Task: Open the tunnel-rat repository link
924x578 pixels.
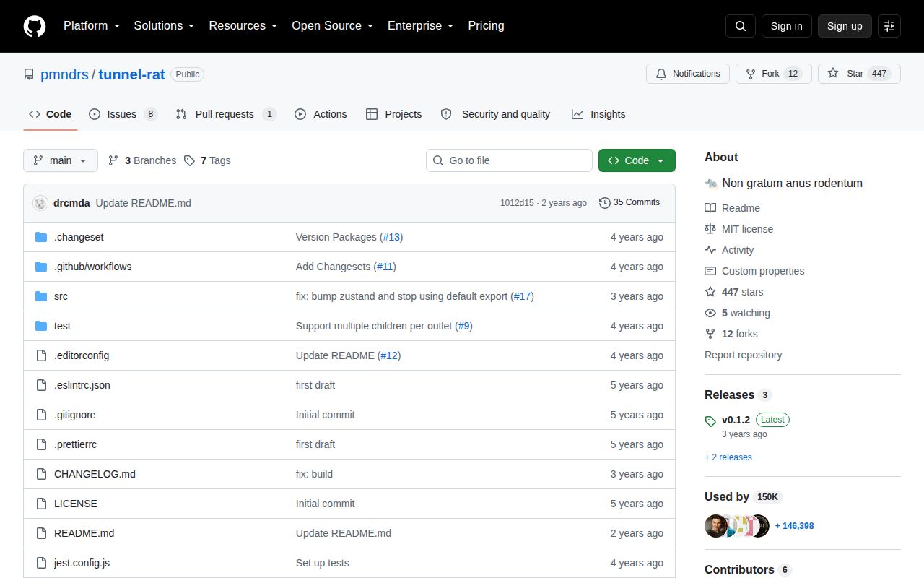Action: pos(131,74)
